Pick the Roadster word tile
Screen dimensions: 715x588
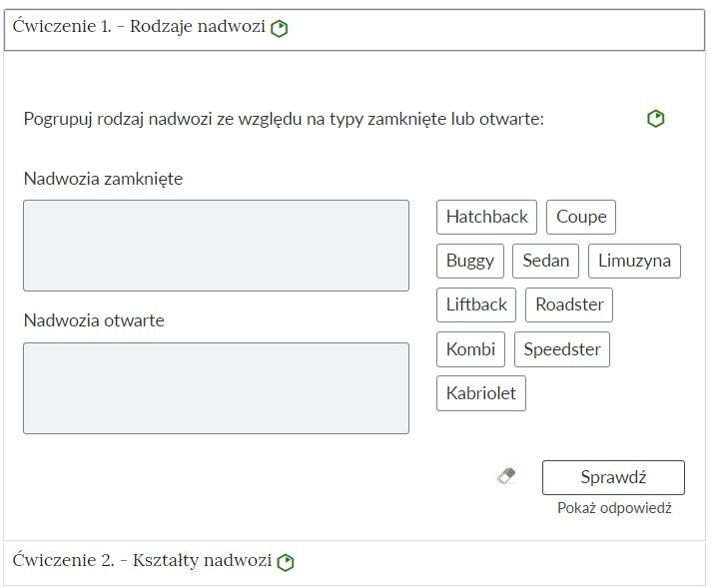[569, 304]
